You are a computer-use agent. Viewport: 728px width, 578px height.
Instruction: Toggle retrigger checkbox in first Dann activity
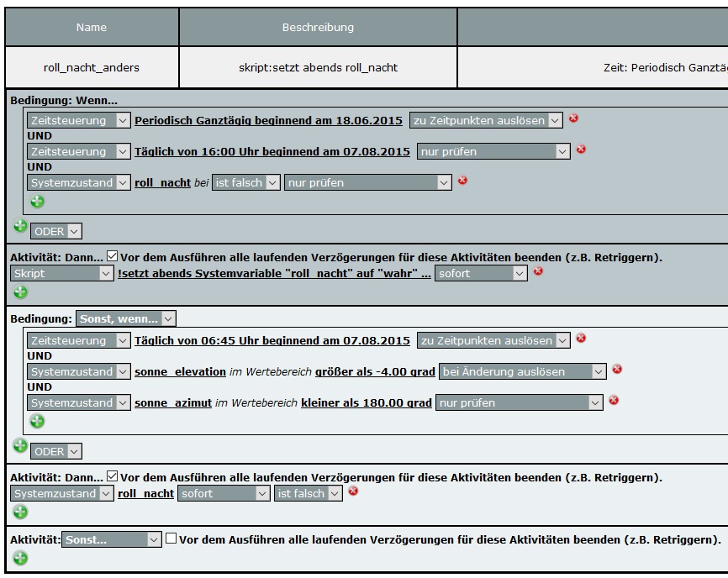[x=112, y=256]
